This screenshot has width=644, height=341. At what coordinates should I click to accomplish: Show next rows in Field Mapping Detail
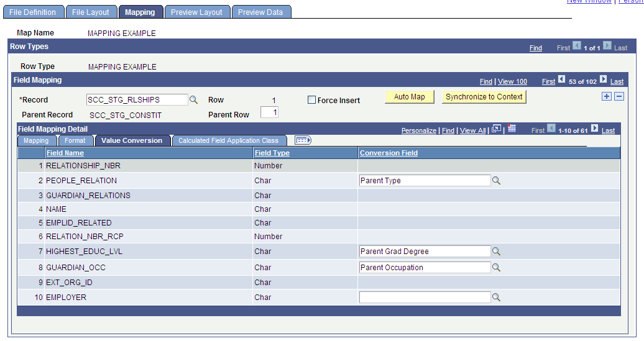594,129
